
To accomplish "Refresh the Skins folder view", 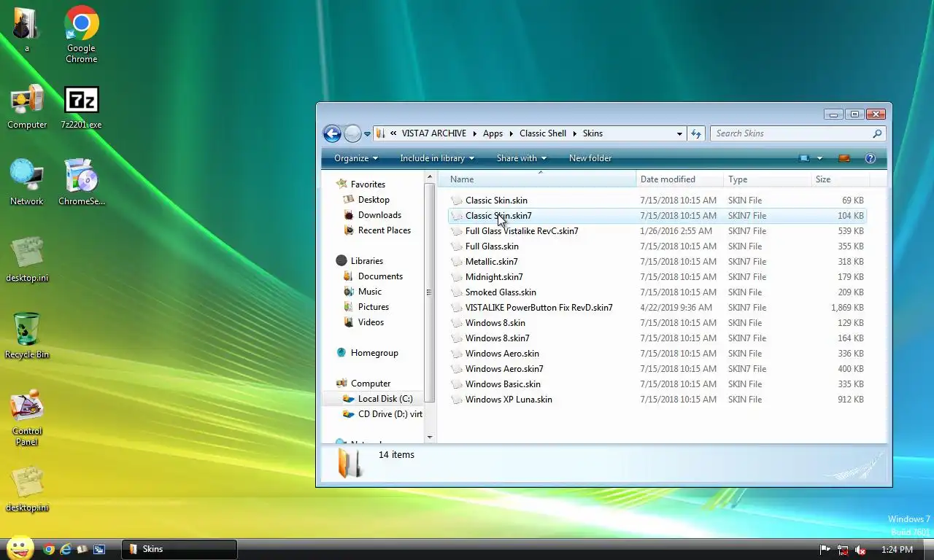I will pos(696,133).
